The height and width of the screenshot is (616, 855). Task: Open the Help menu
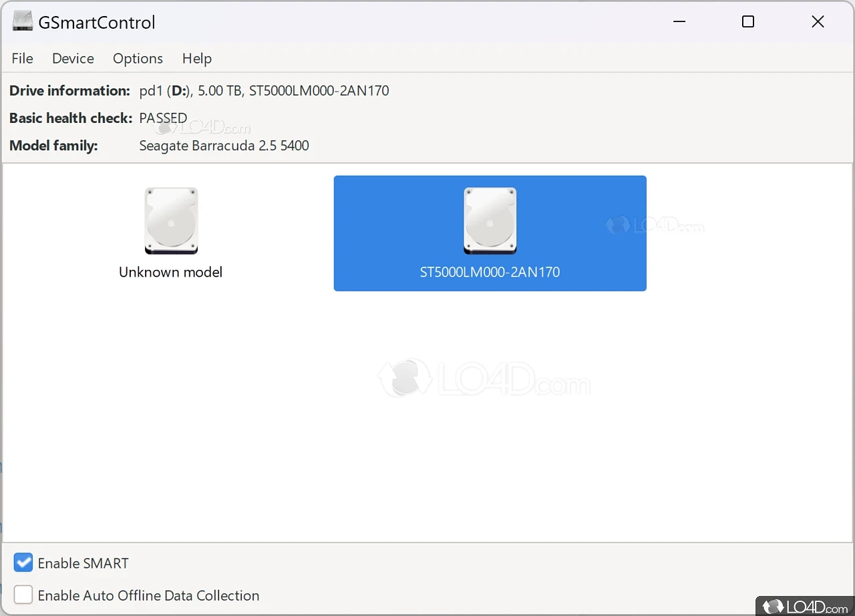click(x=196, y=59)
